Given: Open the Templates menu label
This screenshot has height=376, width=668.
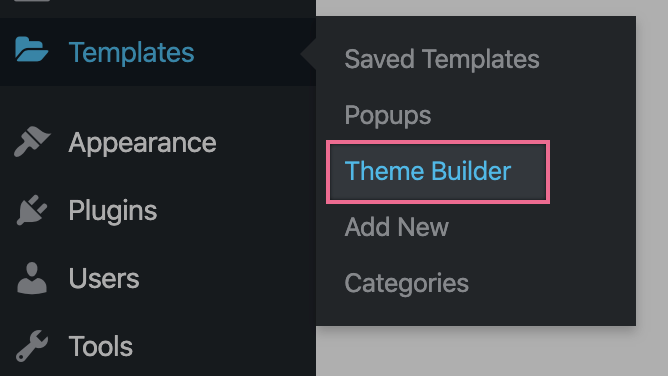Looking at the screenshot, I should (x=131, y=52).
